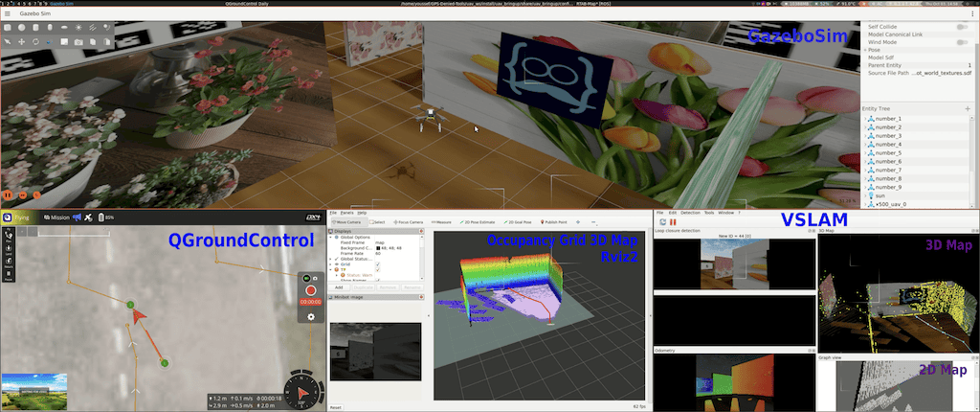Select the 2D Goal Pose tool
The width and height of the screenshot is (980, 412).
[x=516, y=222]
